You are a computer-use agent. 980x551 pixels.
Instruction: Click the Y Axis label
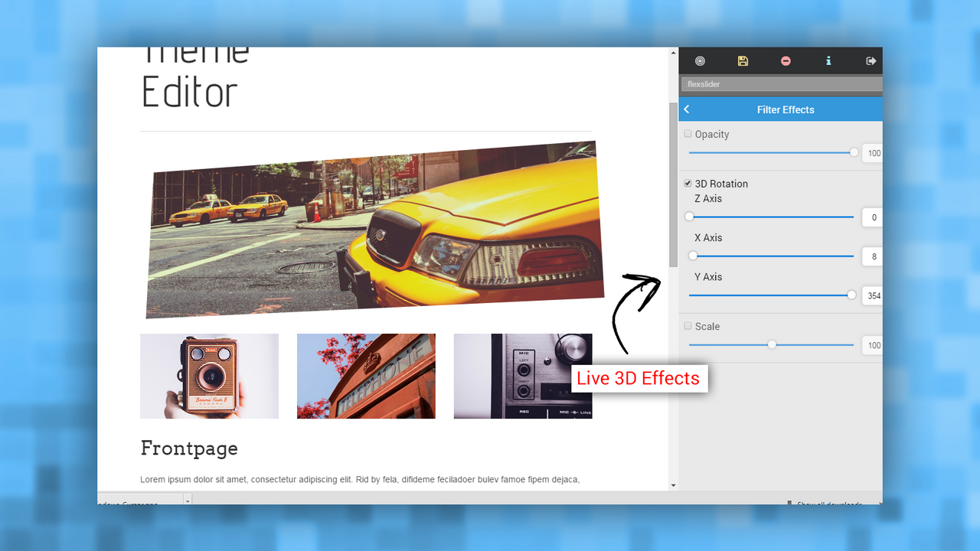point(708,276)
